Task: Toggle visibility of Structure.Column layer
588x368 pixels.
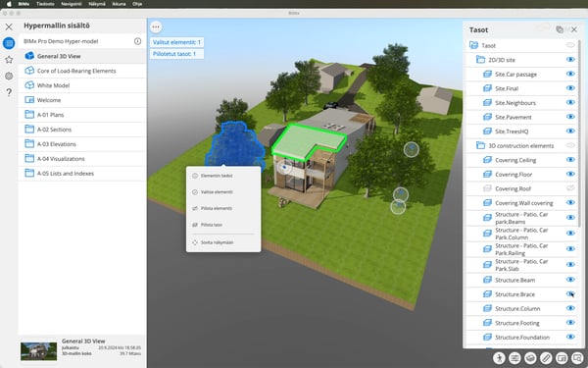Action: (570, 308)
